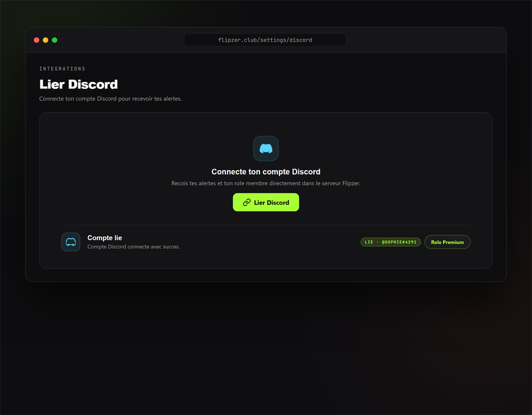Click the INTEGRATIONS label
Image resolution: width=532 pixels, height=415 pixels.
62,69
